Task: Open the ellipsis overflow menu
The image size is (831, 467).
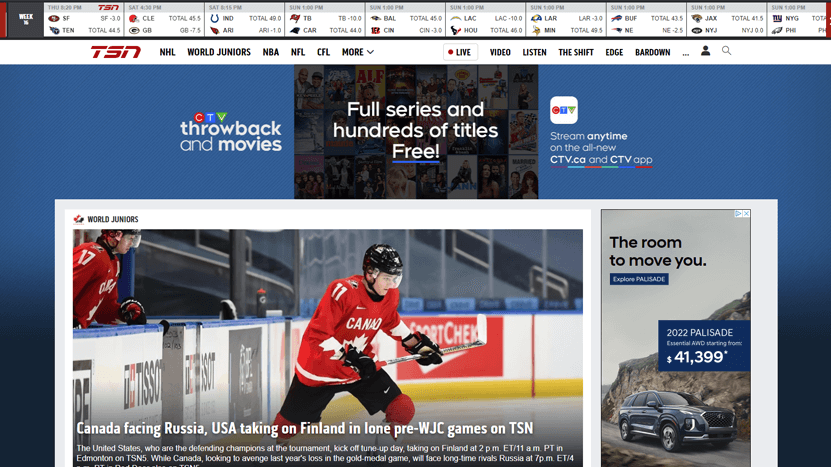Action: [x=686, y=53]
